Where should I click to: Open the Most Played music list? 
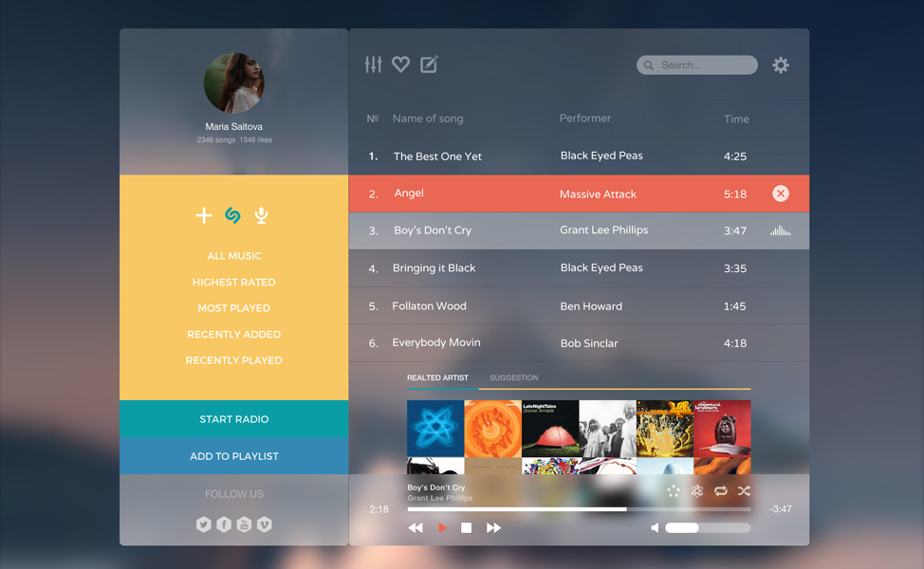coord(234,308)
